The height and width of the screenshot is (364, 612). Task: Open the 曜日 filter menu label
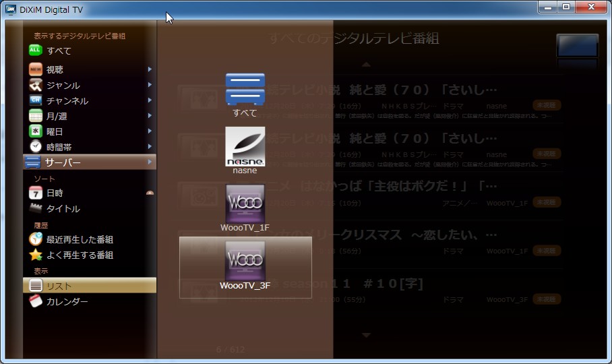coord(55,132)
